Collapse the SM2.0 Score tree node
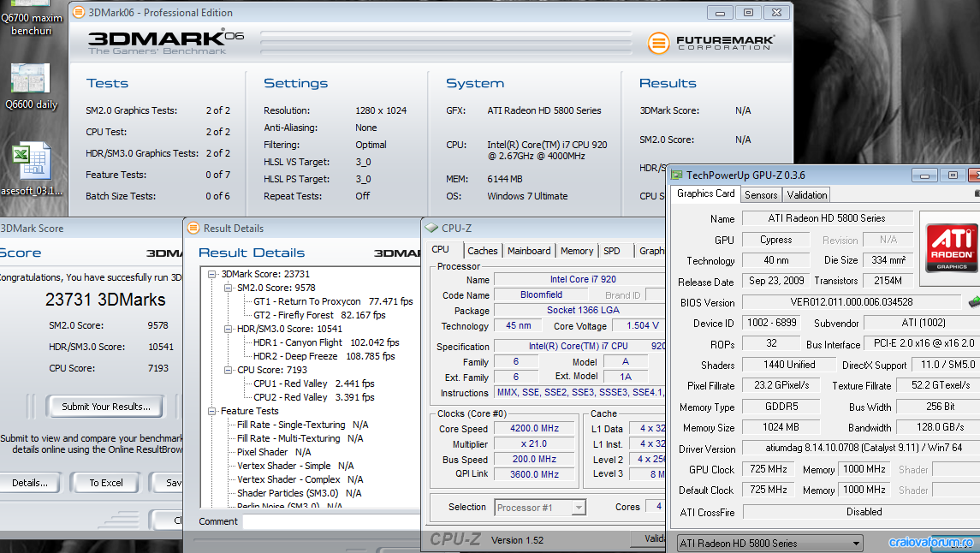The image size is (980, 553). [x=229, y=288]
